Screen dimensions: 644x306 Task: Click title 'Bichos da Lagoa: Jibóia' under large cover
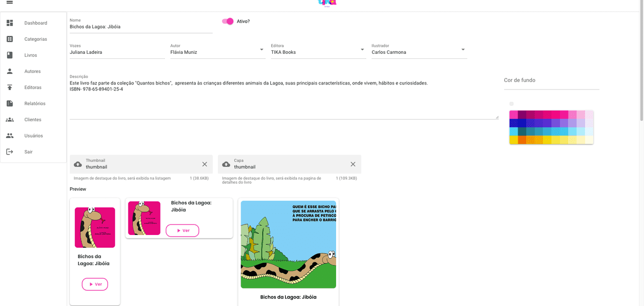[288, 297]
